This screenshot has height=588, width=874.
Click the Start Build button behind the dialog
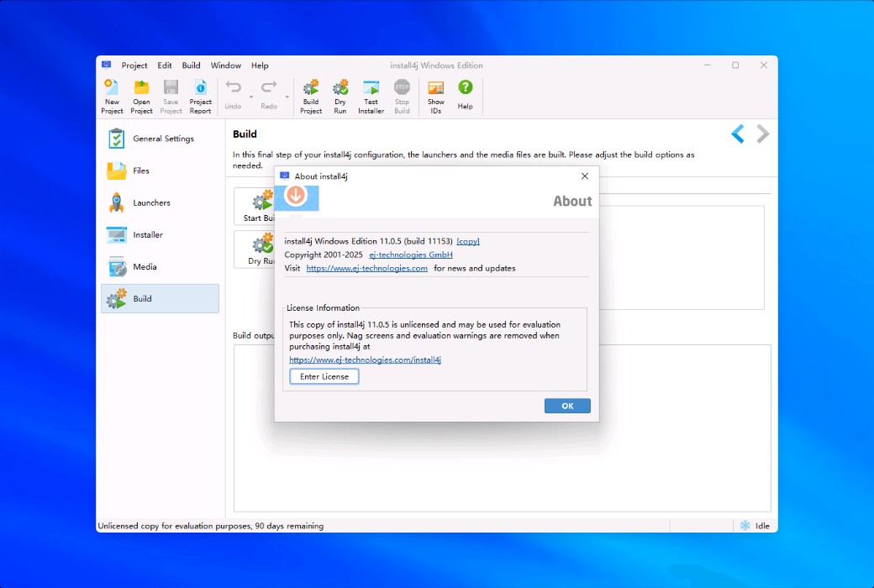pyautogui.click(x=254, y=206)
